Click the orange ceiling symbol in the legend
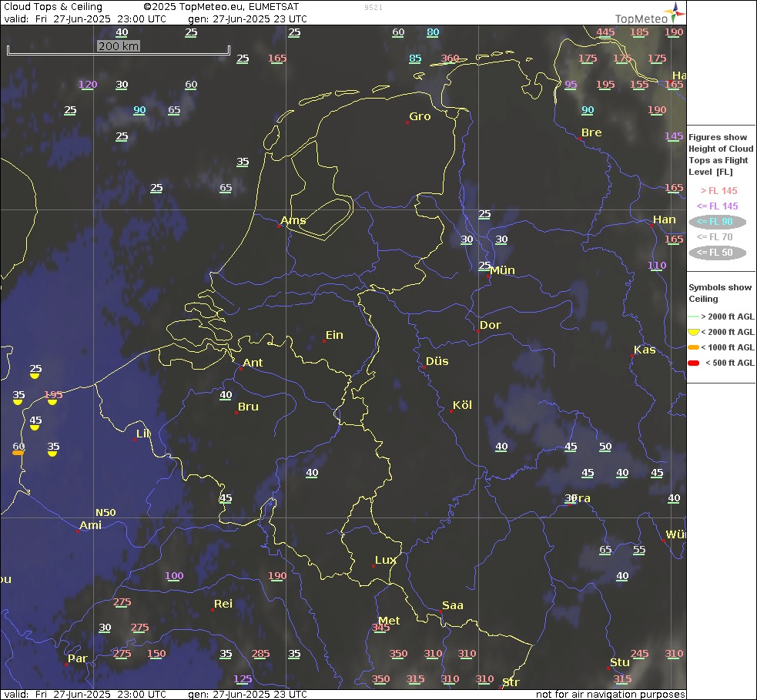Image resolution: width=757 pixels, height=700 pixels. (x=694, y=347)
